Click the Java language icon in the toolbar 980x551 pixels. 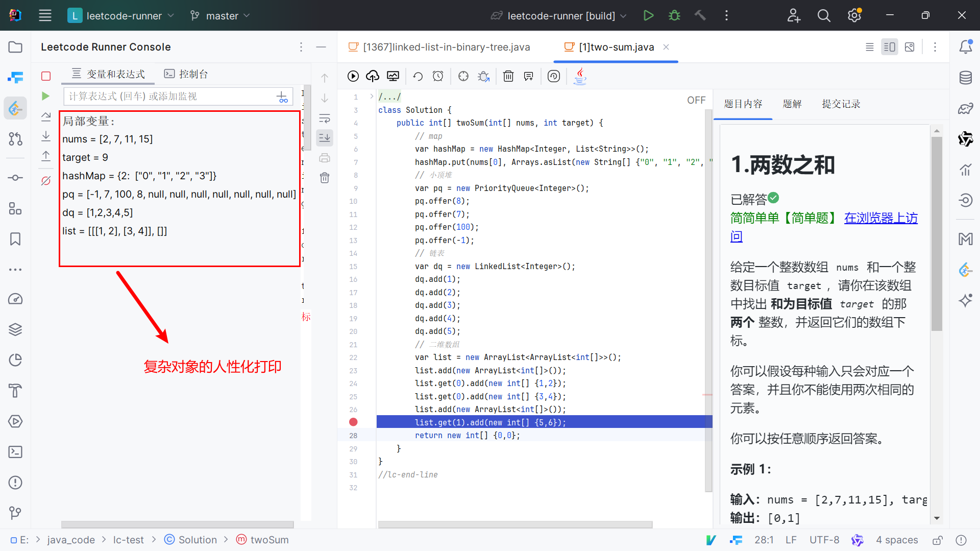[x=580, y=77]
